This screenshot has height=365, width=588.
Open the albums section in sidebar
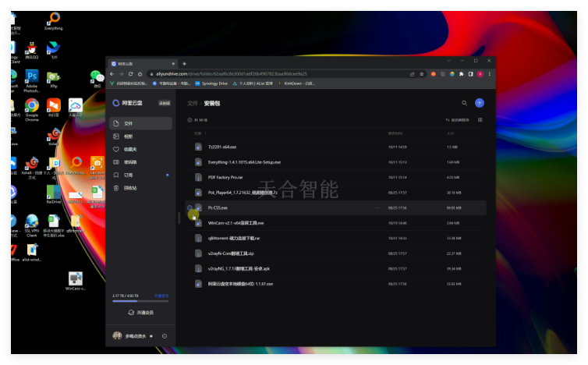tap(140, 136)
